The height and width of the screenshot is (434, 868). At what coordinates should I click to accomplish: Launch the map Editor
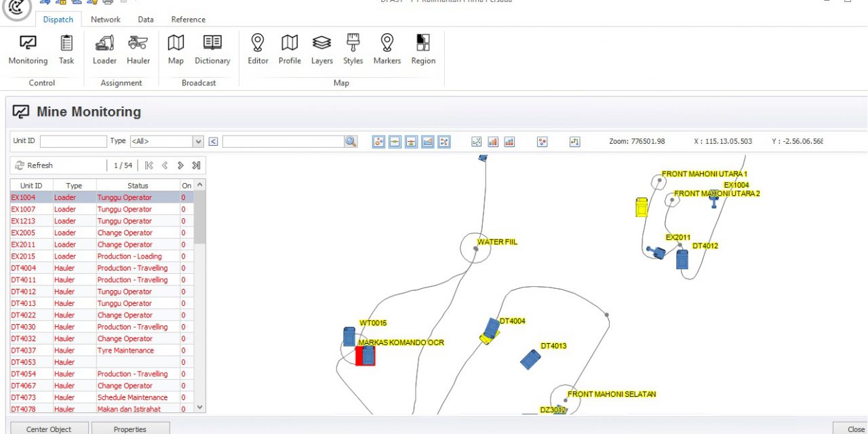coord(258,50)
